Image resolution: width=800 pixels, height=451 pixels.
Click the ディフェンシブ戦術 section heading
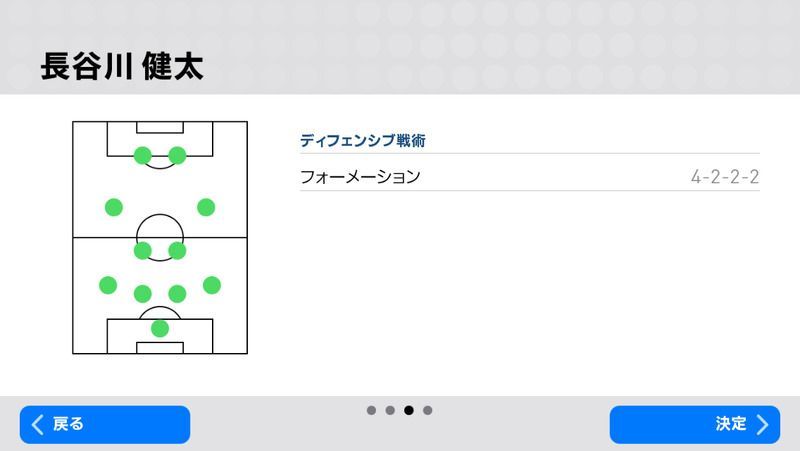pos(362,141)
